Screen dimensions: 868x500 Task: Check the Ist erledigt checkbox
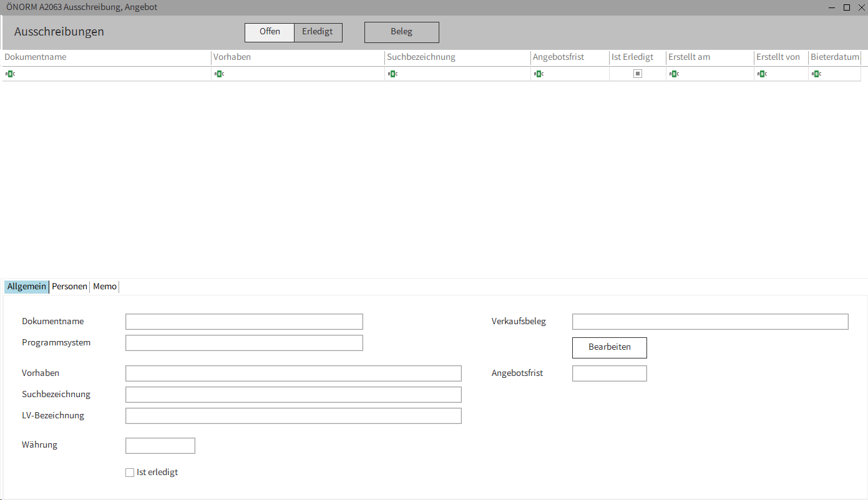tap(130, 473)
